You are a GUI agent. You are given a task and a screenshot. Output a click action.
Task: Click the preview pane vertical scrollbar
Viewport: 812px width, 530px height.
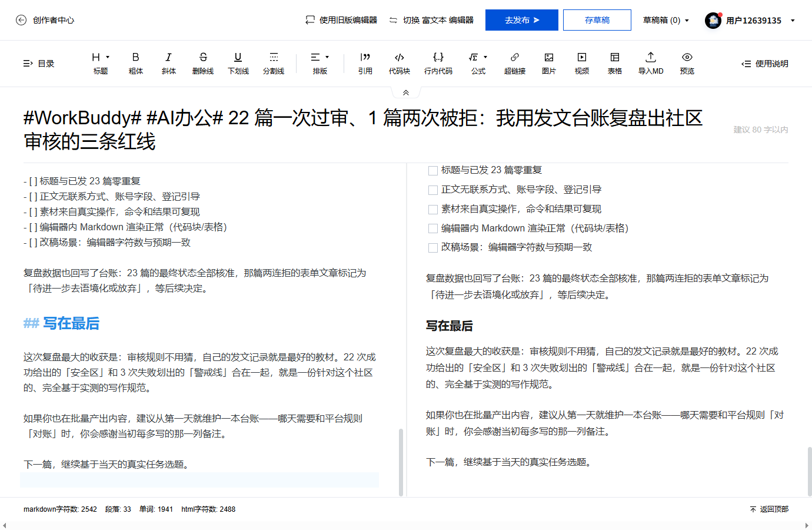pyautogui.click(x=810, y=472)
